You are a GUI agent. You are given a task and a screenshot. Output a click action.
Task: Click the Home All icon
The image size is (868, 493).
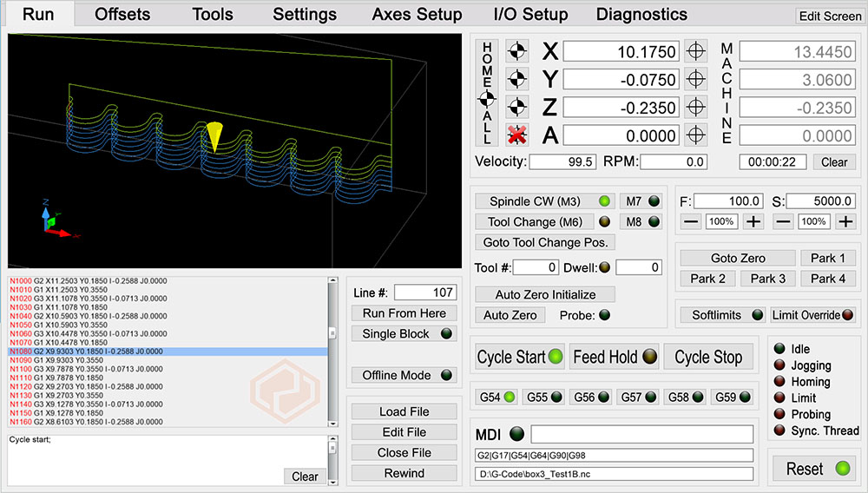(x=487, y=94)
